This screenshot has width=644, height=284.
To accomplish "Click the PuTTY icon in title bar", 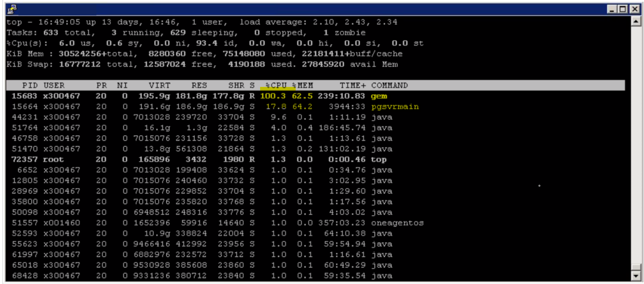I will click(x=12, y=9).
